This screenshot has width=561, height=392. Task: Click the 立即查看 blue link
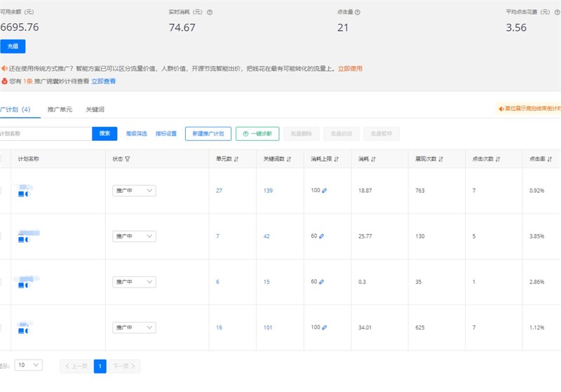click(103, 81)
